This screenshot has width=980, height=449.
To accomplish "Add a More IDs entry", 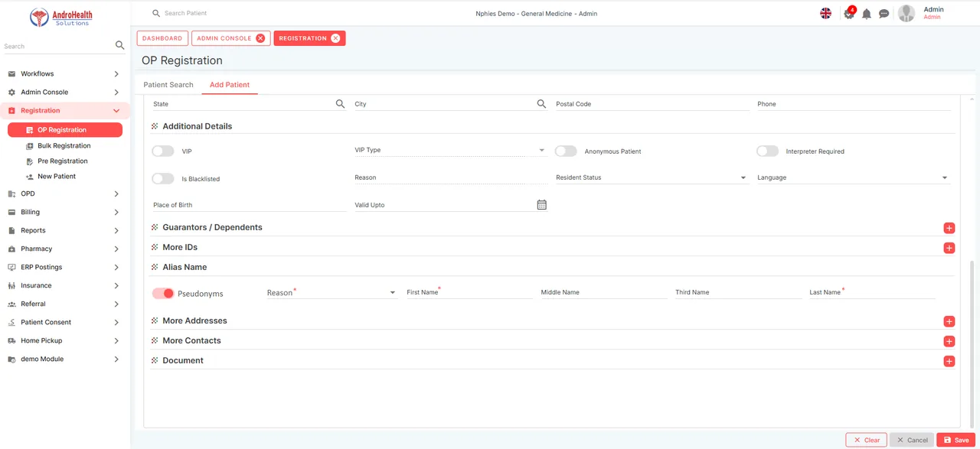I will tap(949, 248).
